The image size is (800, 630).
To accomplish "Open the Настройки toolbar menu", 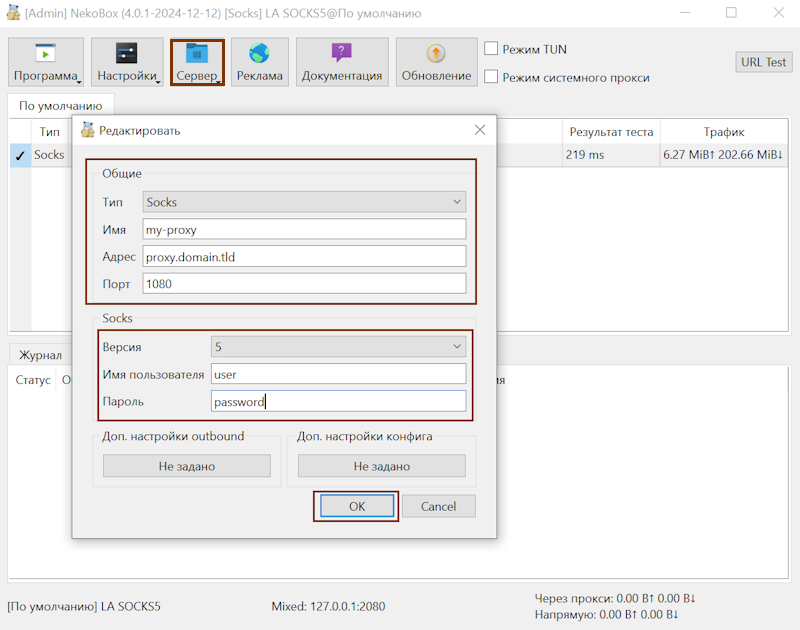I will tap(127, 62).
